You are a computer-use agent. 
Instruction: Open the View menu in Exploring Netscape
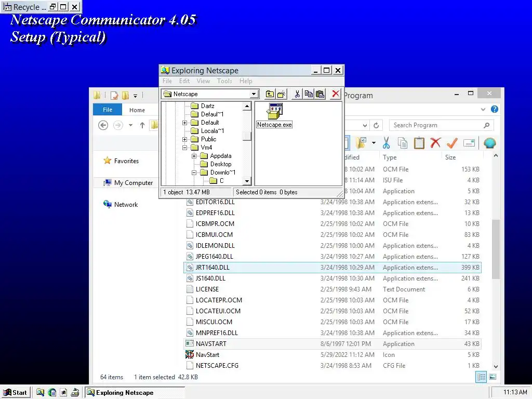[203, 81]
